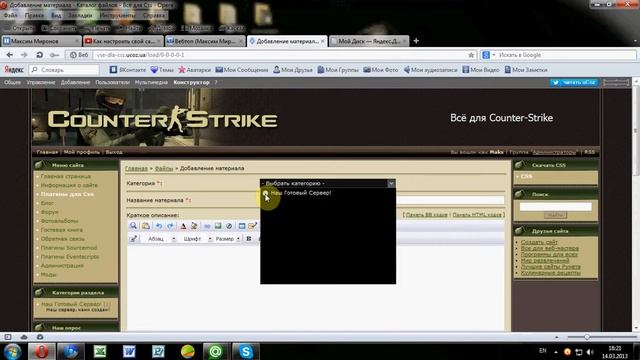Open the 'Абзац' paragraph format dropdown

coord(161,239)
